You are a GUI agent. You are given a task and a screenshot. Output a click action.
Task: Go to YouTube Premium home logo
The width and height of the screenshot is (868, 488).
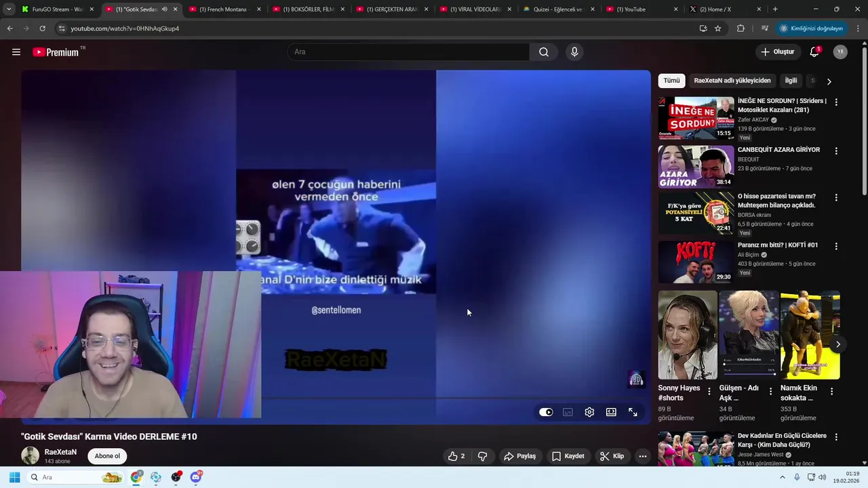56,52
